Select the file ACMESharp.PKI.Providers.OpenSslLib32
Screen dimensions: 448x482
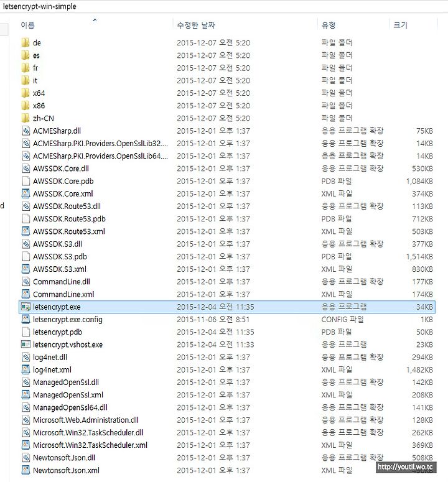100,144
